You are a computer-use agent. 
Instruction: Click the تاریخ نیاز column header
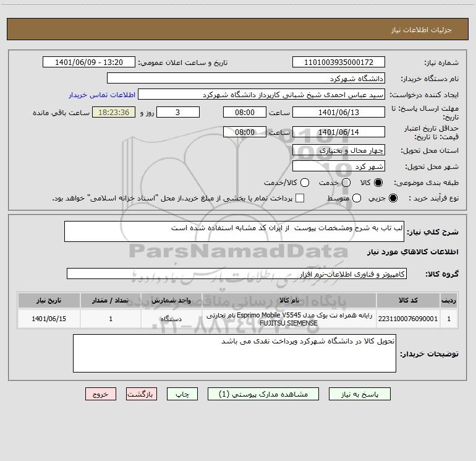click(49, 300)
